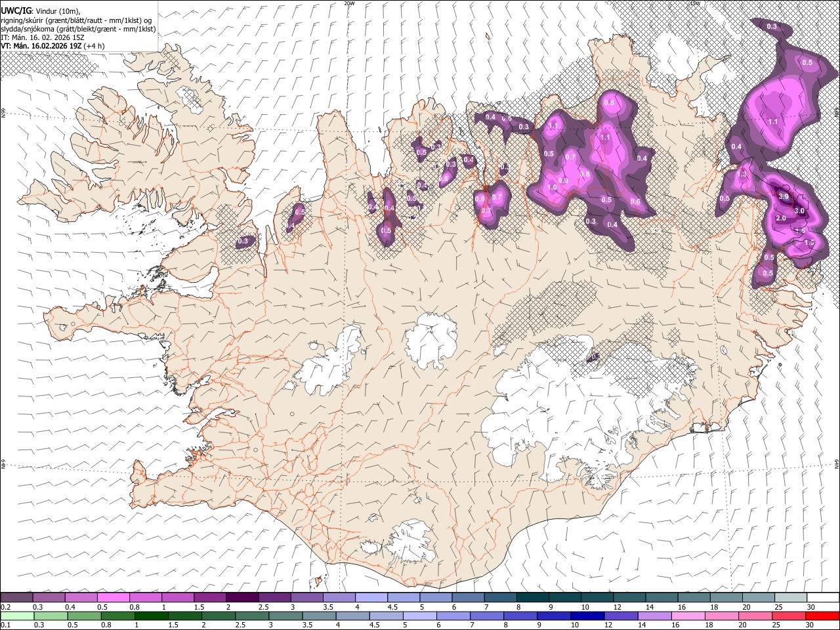Select the 0.9 precipitation value label
Image resolution: width=840 pixels, height=630 pixels.
pos(563,180)
